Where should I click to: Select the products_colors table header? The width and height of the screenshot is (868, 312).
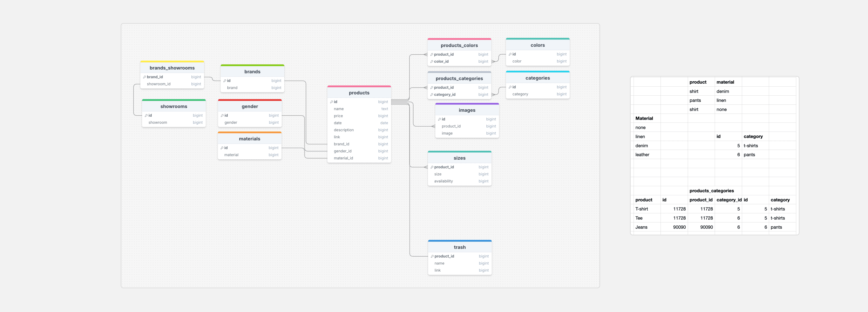tap(459, 45)
